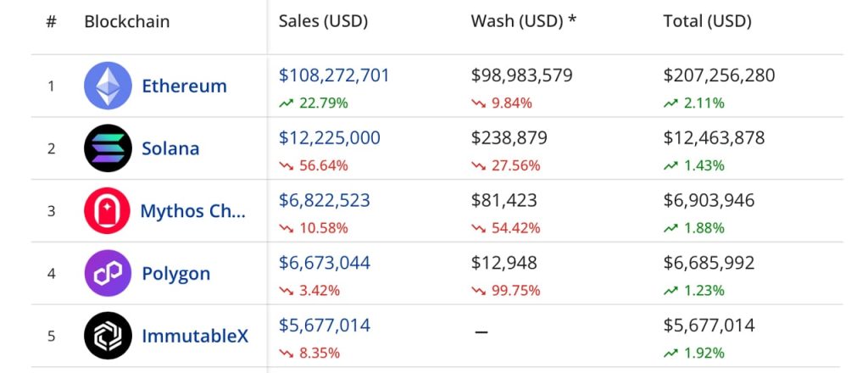Click the Solana logo icon
868x373 pixels.
108,148
